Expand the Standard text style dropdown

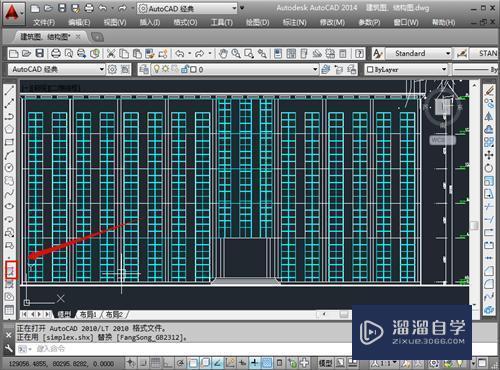point(448,53)
